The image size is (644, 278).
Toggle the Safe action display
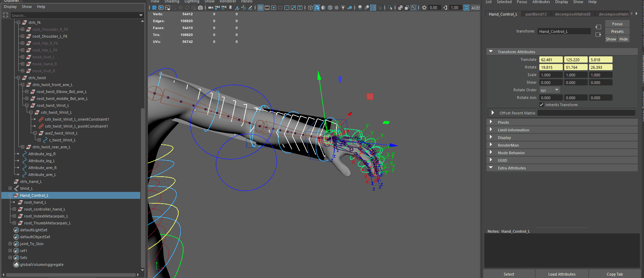pos(293,8)
